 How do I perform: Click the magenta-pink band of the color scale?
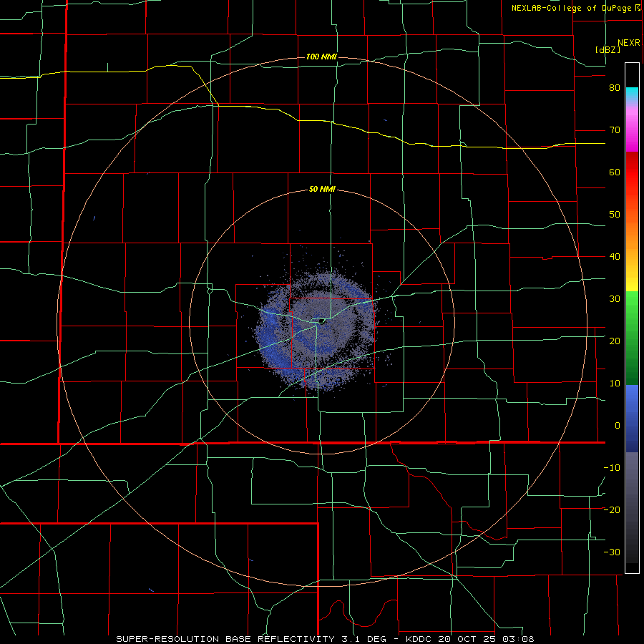coord(632,127)
